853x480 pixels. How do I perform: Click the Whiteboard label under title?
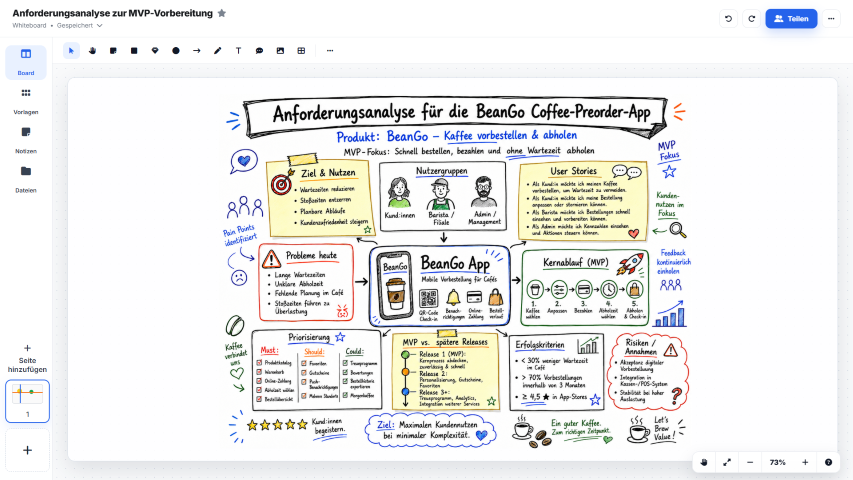point(29,26)
